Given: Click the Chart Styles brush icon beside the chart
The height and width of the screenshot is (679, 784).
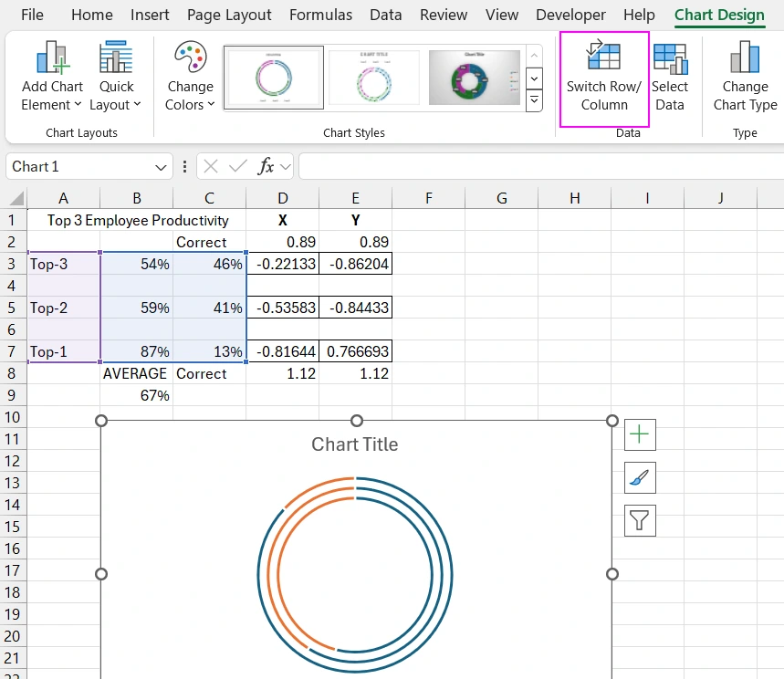Looking at the screenshot, I should pyautogui.click(x=639, y=477).
